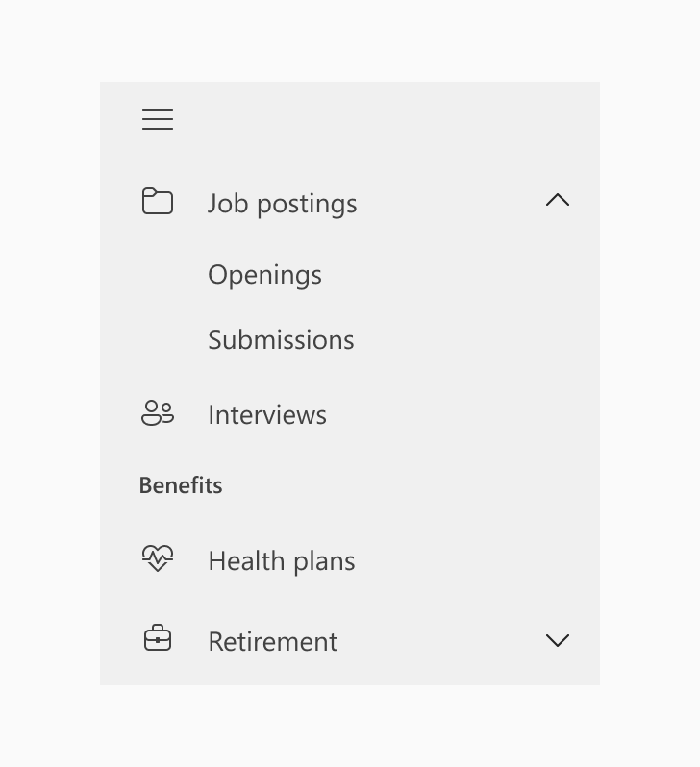700x767 pixels.
Task: Click the Submissions text link
Action: coord(281,339)
